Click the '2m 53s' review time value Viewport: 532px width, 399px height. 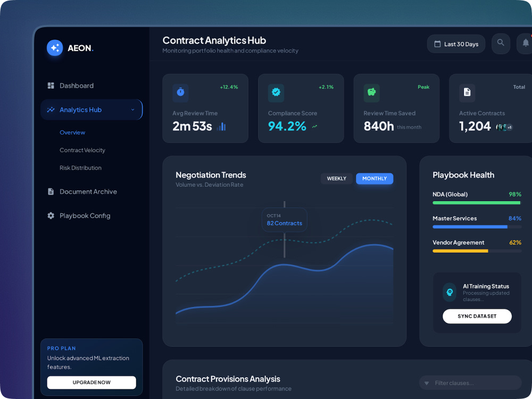coord(193,126)
